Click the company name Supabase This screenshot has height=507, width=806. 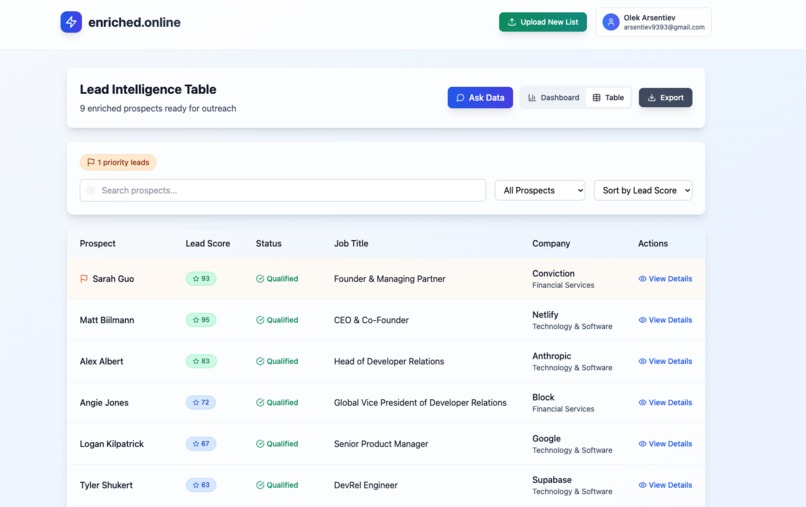(x=552, y=480)
